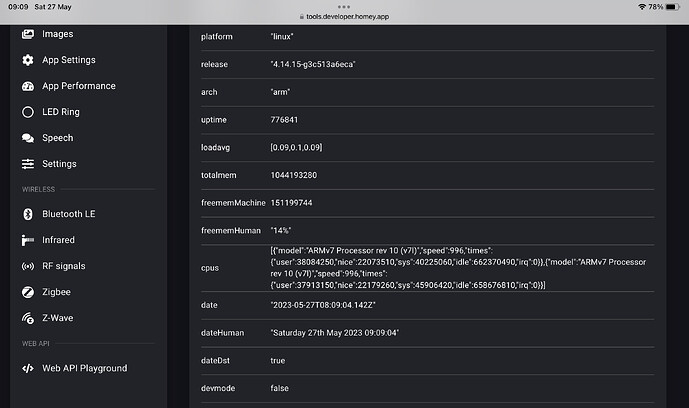Click the Bluetooth LE icon

[28, 214]
